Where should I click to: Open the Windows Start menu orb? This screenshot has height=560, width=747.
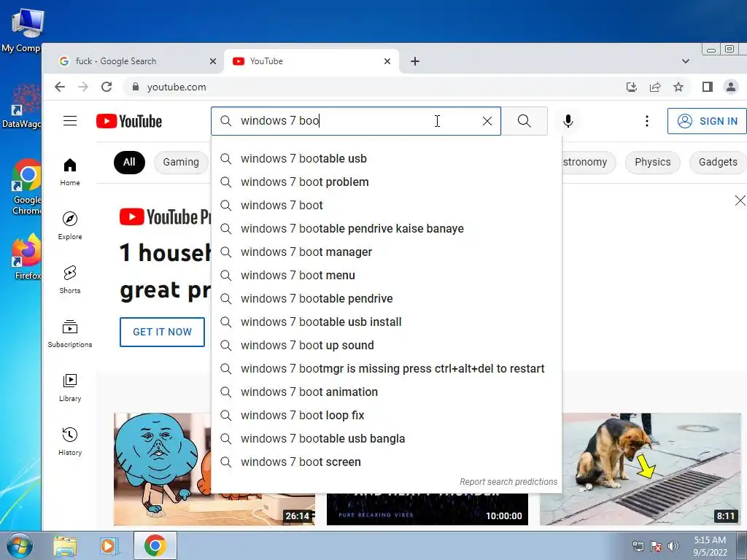click(18, 545)
